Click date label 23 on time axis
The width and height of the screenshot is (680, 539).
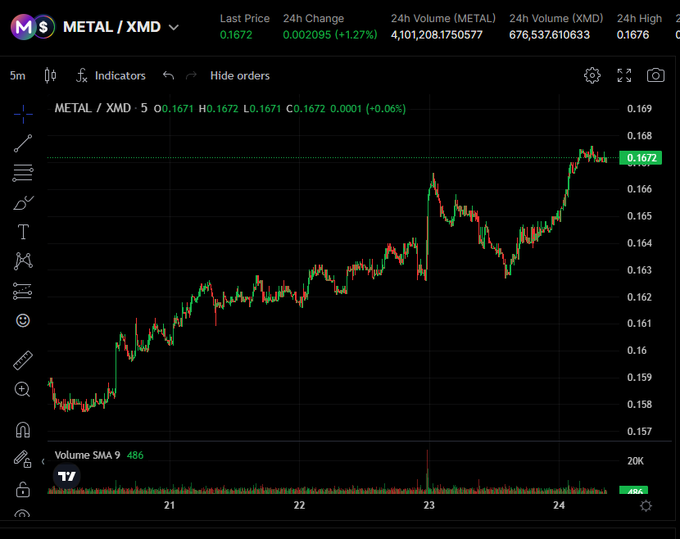tap(429, 505)
